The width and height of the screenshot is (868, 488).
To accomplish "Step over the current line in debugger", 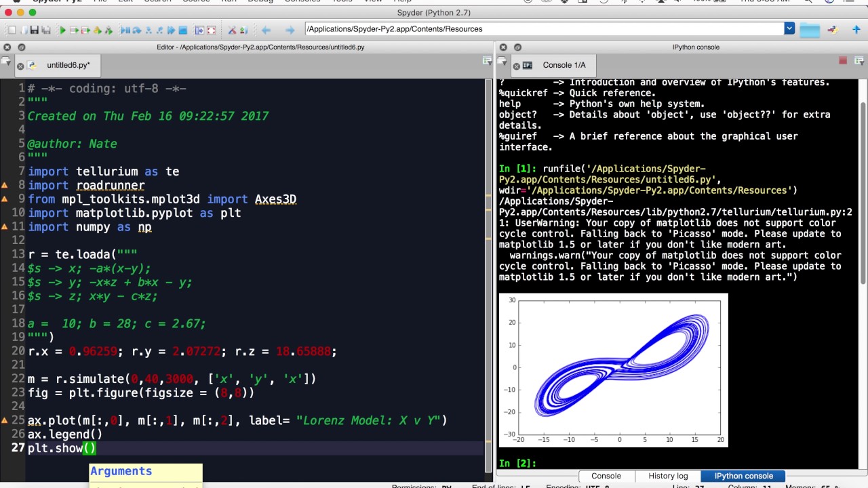I will pos(137,30).
